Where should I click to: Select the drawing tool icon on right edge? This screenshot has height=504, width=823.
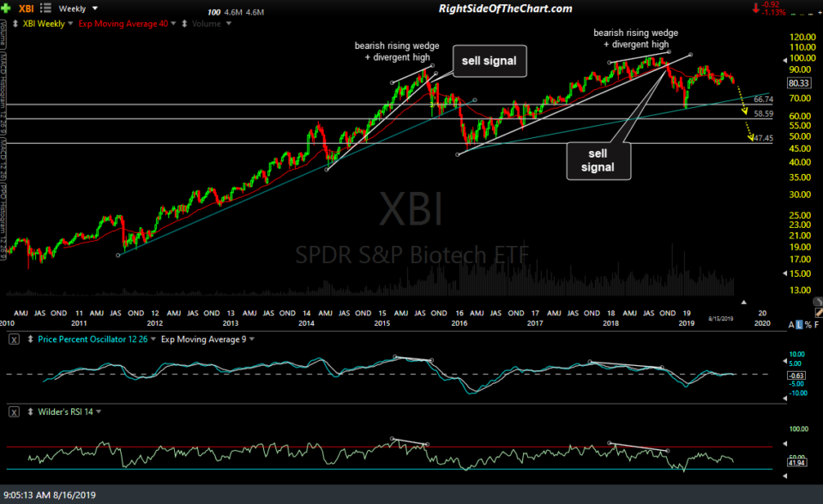(818, 313)
